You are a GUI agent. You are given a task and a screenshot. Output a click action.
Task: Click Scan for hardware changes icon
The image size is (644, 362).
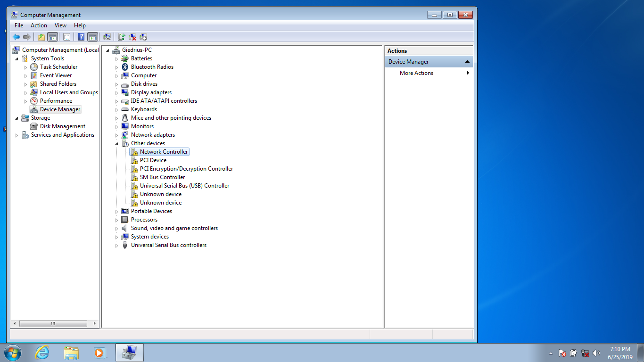[x=107, y=37]
